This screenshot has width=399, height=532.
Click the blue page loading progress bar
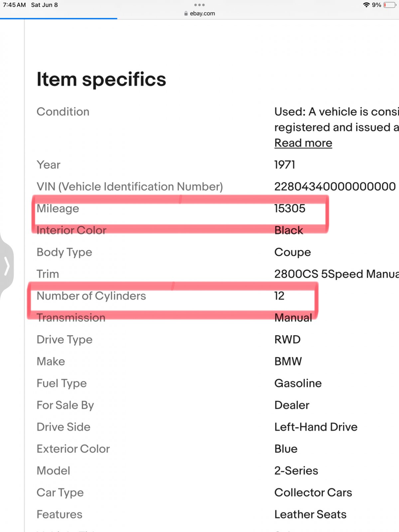(59, 19)
